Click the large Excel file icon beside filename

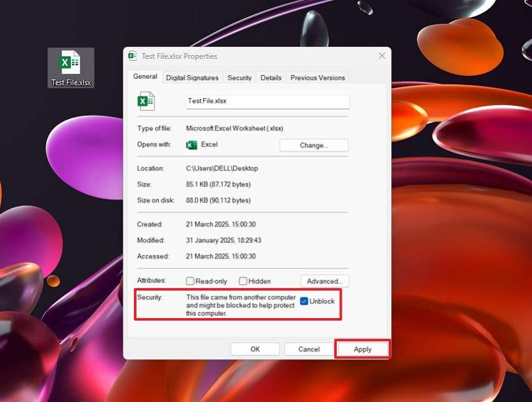tap(146, 101)
